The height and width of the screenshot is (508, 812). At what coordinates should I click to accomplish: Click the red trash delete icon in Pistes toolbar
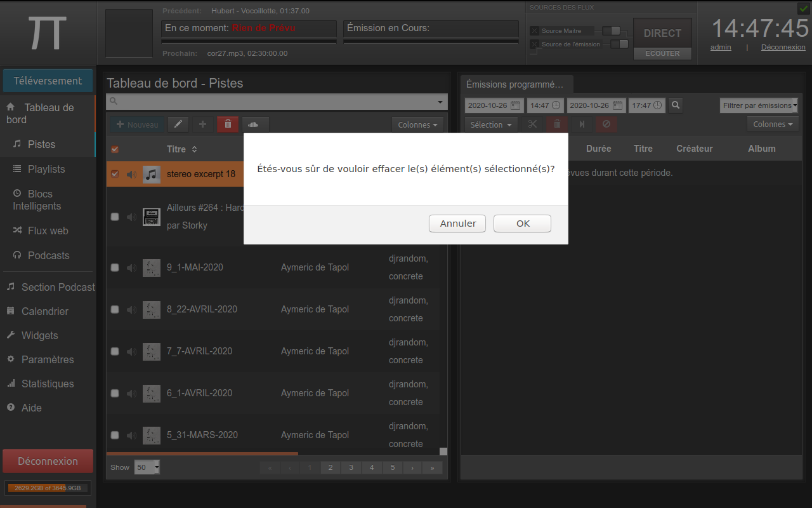click(x=228, y=124)
